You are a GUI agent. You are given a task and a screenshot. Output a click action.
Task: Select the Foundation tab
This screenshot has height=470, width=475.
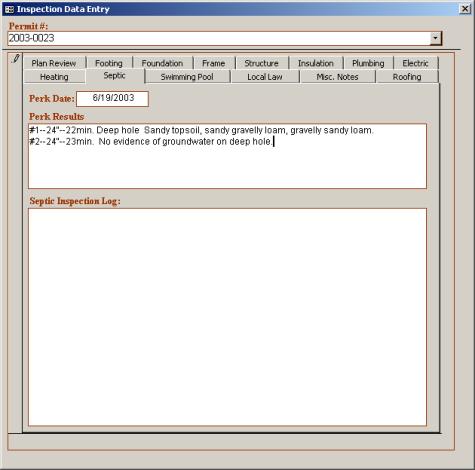162,63
